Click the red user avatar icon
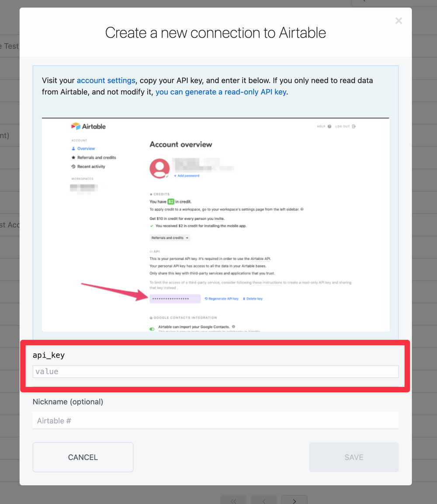The height and width of the screenshot is (504, 437). tap(160, 168)
